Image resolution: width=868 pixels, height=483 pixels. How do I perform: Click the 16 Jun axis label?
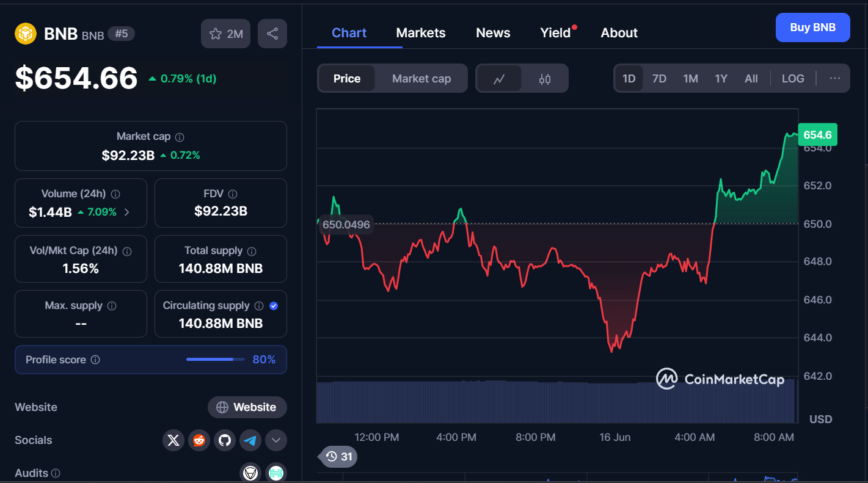pyautogui.click(x=615, y=437)
